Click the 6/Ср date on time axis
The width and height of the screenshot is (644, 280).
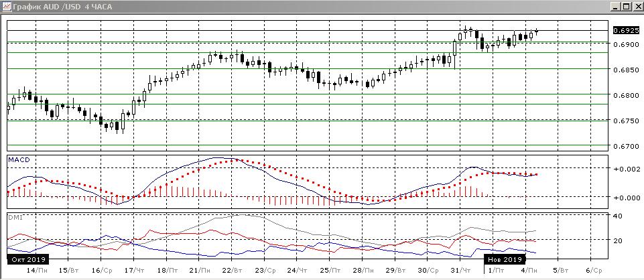pyautogui.click(x=593, y=269)
